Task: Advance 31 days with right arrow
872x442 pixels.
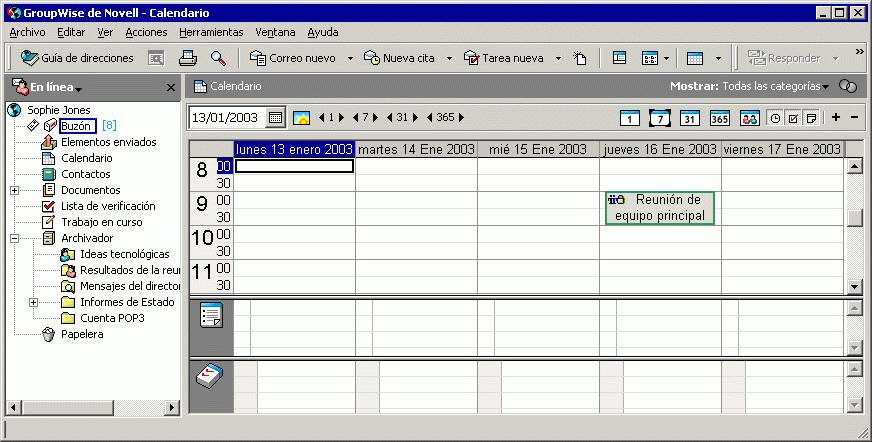Action: pyautogui.click(x=415, y=117)
